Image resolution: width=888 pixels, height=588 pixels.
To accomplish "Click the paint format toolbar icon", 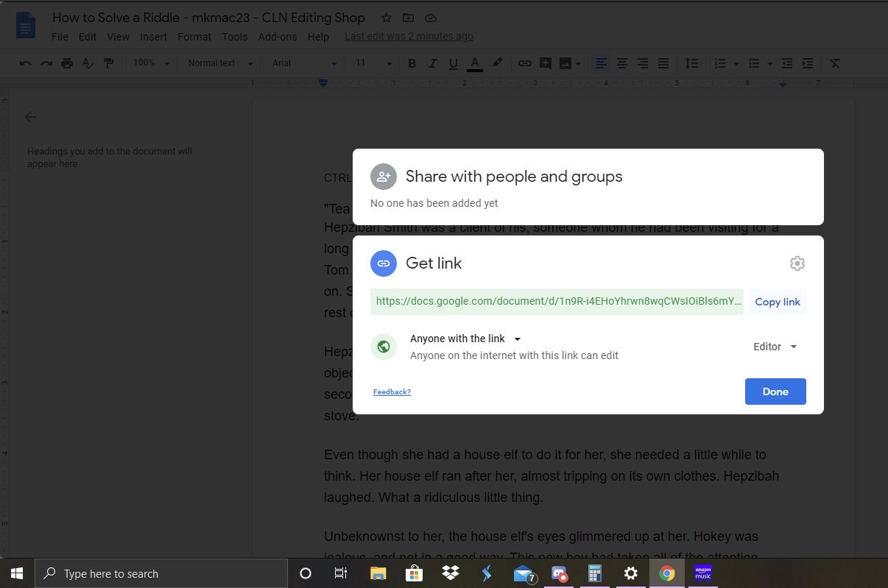I will [108, 63].
